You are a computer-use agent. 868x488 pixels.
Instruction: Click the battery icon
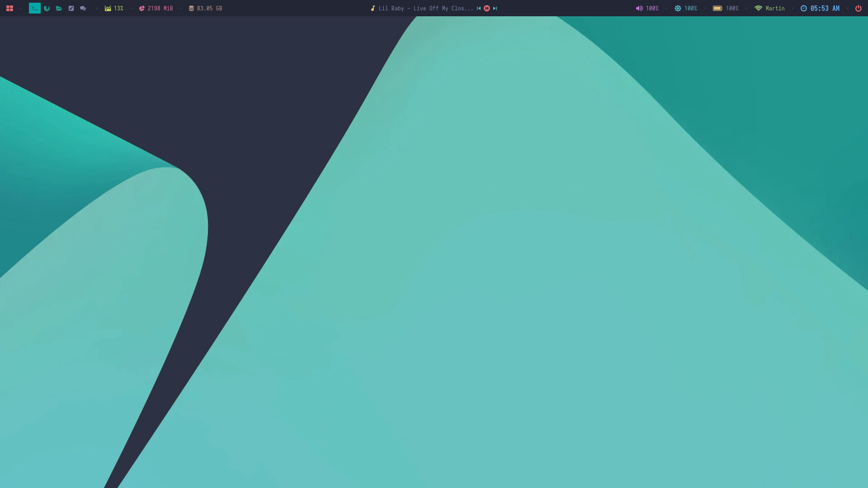pos(717,8)
